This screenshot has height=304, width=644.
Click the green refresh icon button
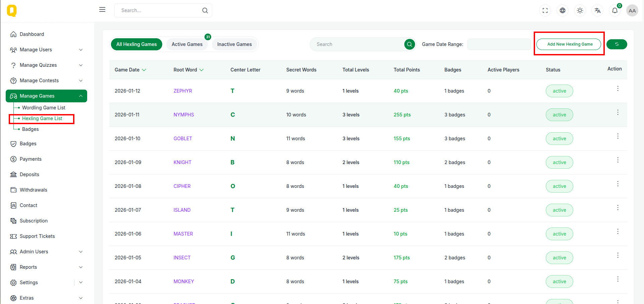pos(617,44)
